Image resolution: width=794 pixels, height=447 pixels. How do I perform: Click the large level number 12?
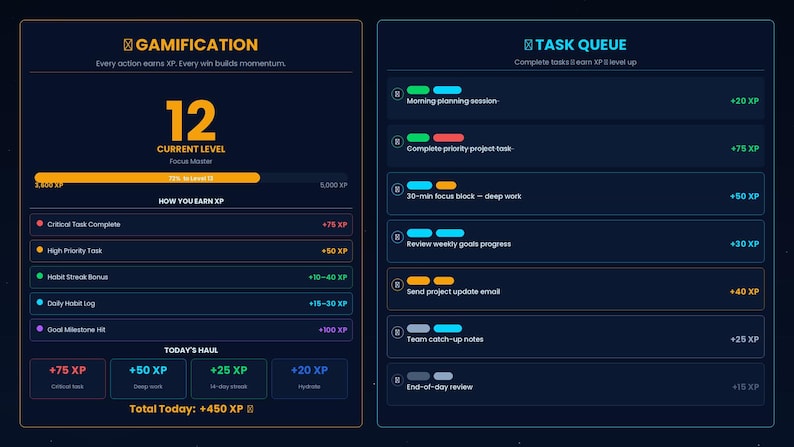tap(191, 120)
